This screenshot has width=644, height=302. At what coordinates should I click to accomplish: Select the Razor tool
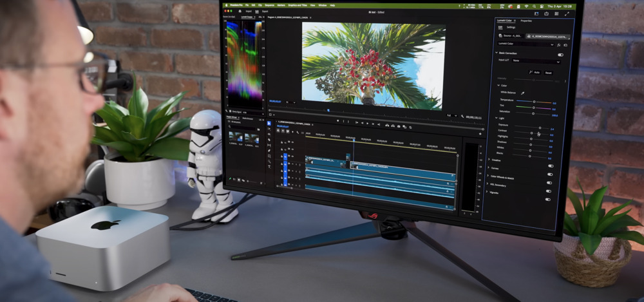point(270,140)
